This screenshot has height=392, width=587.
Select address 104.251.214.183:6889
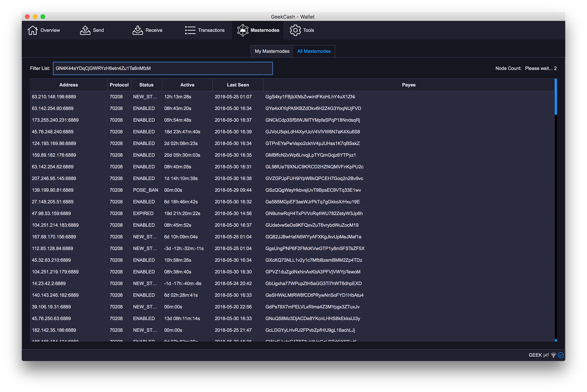55,225
